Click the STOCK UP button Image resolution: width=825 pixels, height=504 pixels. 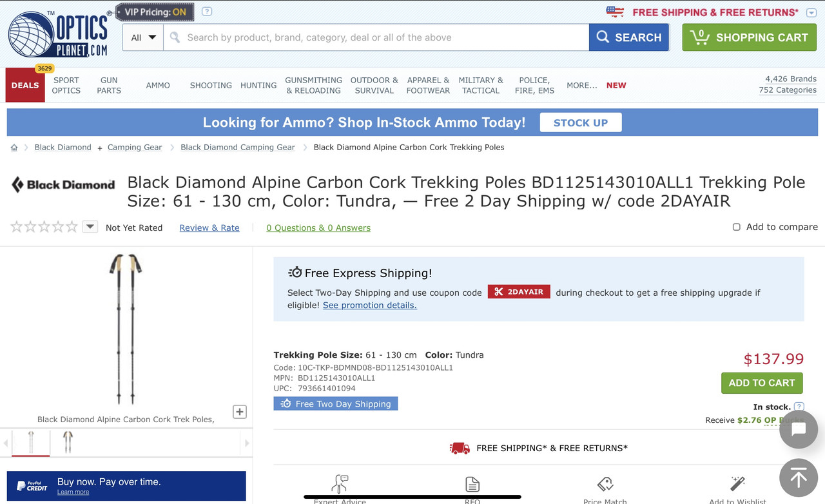581,122
